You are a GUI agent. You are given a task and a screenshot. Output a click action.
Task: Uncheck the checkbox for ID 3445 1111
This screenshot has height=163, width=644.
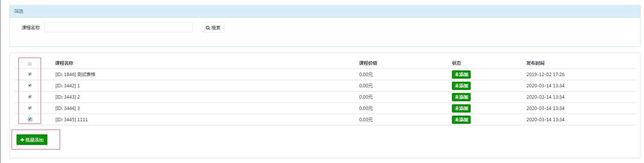pyautogui.click(x=30, y=119)
